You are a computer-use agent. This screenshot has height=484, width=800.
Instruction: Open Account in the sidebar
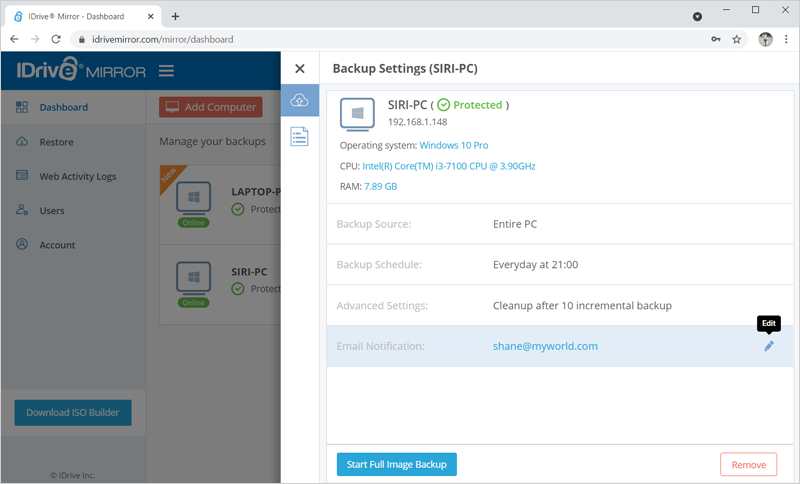[57, 245]
